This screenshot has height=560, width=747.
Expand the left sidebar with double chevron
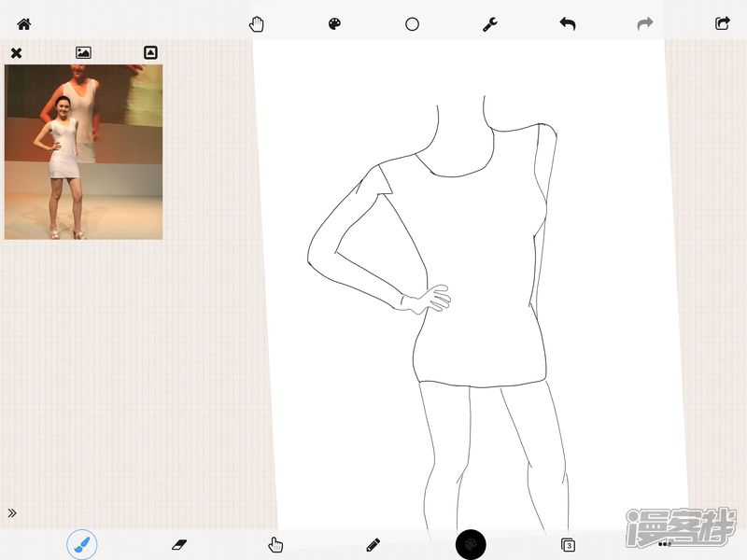click(x=12, y=512)
